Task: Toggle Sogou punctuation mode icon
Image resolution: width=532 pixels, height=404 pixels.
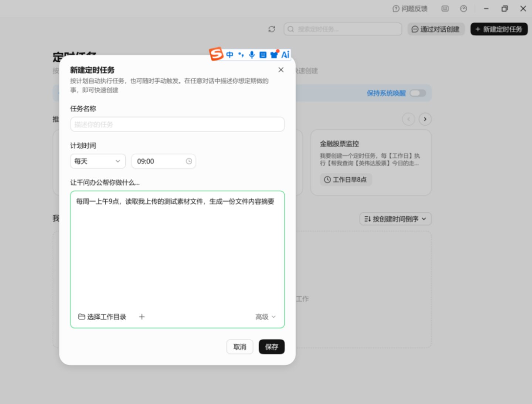Action: (x=241, y=55)
